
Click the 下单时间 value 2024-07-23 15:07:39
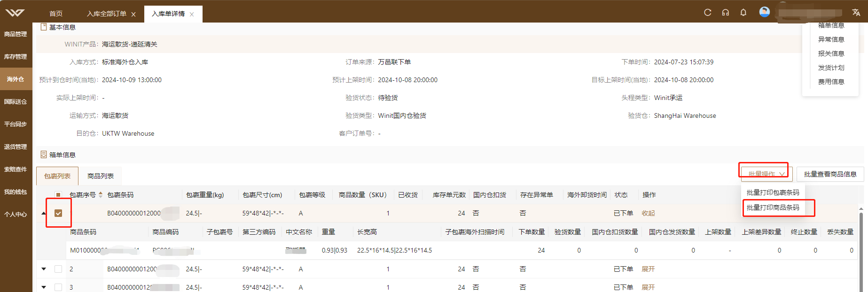point(684,62)
